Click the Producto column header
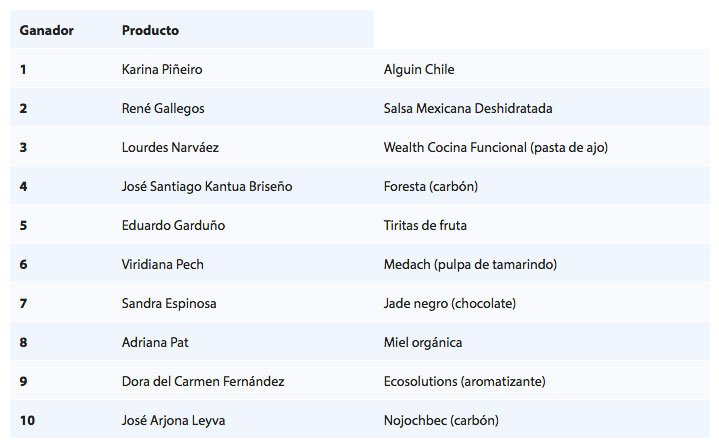Screen dimensions: 719x448 pos(150,30)
